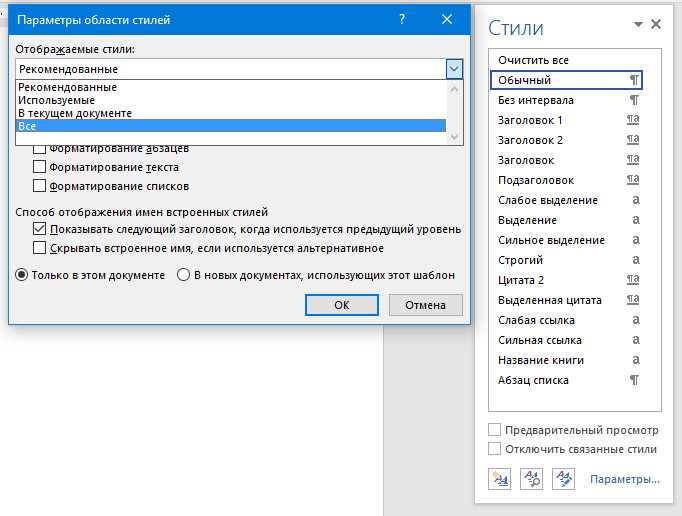Apply the Обычный style
The image size is (682, 516).
[x=566, y=80]
